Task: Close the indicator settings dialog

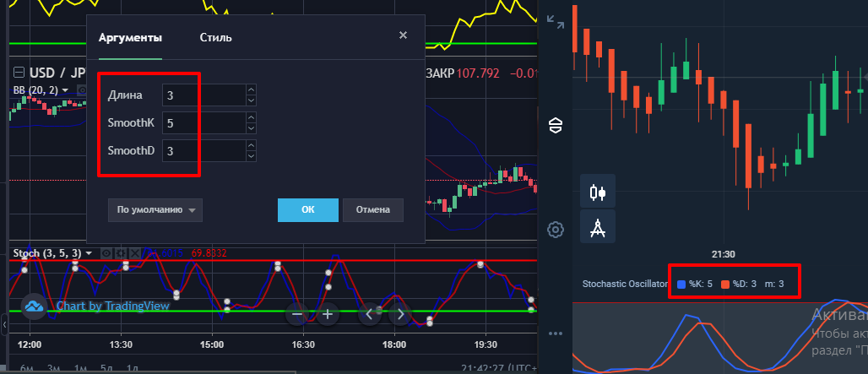Action: click(x=403, y=35)
